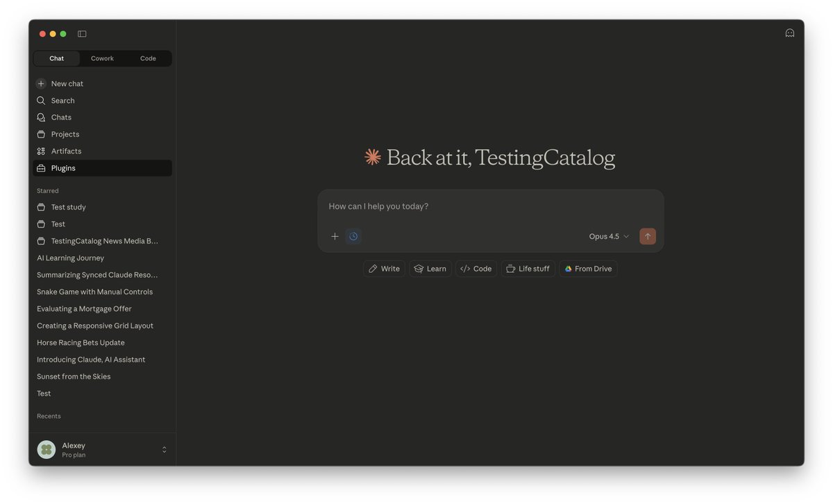
Task: Click the Pro plan label
Action: coord(74,455)
